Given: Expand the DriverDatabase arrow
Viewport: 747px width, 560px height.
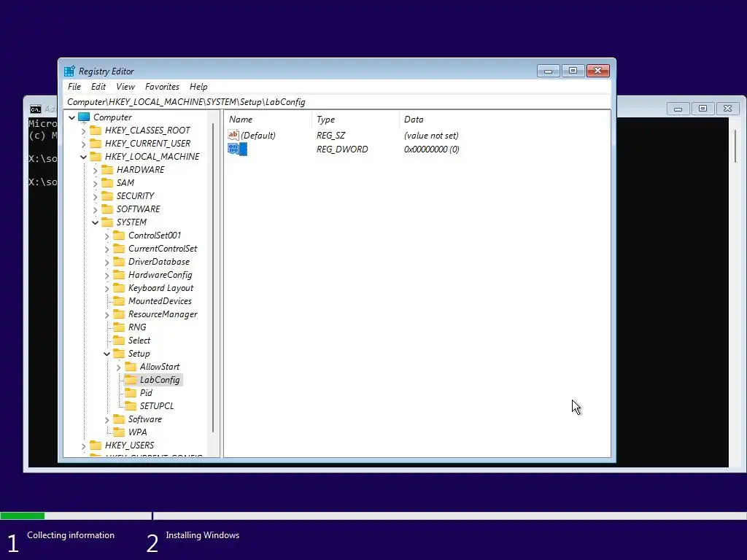Looking at the screenshot, I should coord(107,262).
